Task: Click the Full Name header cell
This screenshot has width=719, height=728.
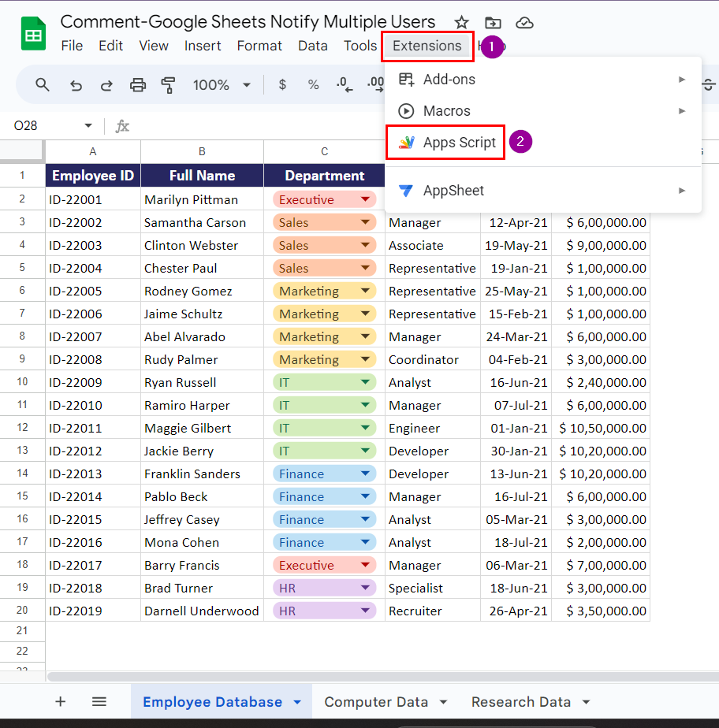Action: (x=202, y=176)
